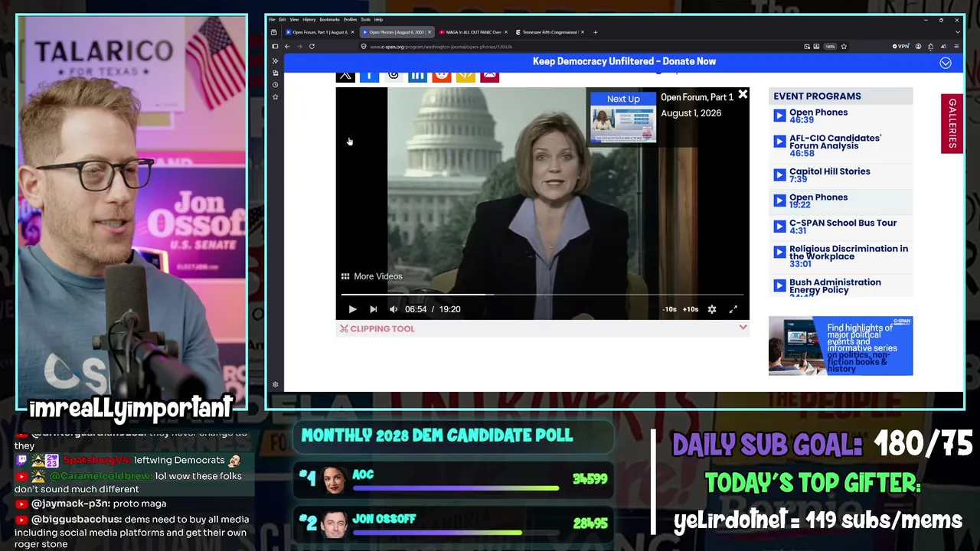Toggle fullscreen on the video player
The width and height of the screenshot is (980, 551).
[733, 309]
